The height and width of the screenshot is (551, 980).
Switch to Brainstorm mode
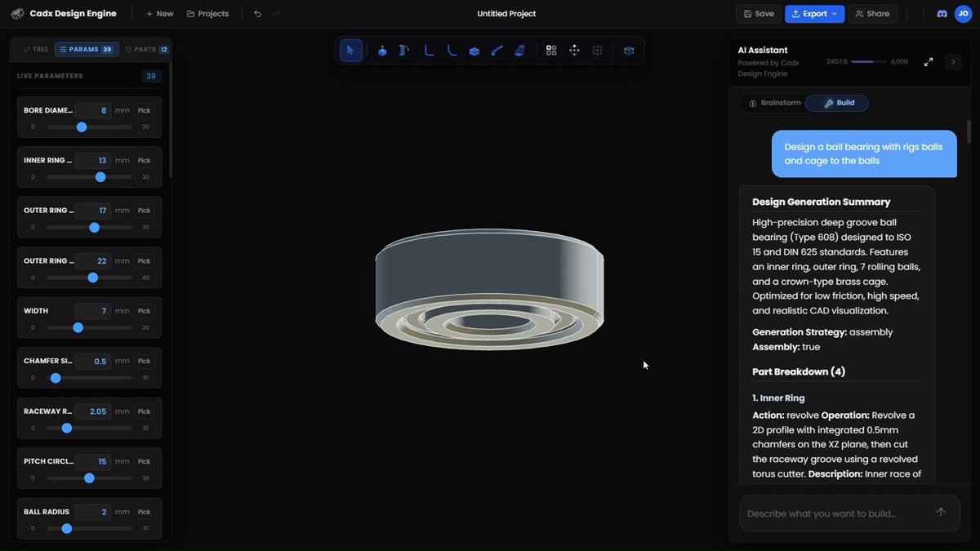(775, 104)
